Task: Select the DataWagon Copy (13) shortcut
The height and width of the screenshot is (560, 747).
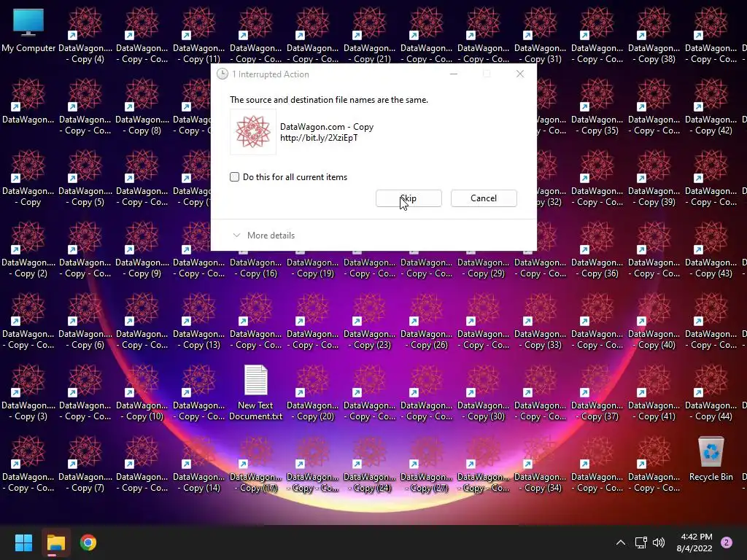Action: coord(198,322)
